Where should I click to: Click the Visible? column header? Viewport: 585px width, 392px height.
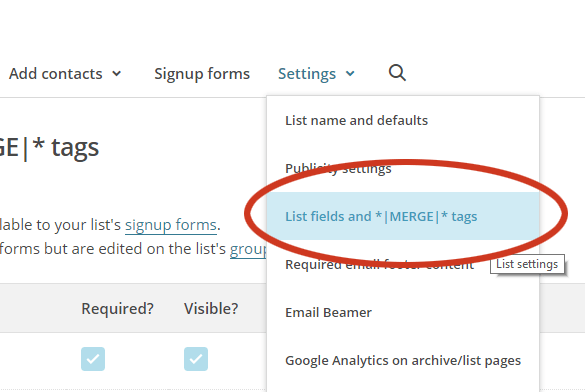pyautogui.click(x=211, y=308)
